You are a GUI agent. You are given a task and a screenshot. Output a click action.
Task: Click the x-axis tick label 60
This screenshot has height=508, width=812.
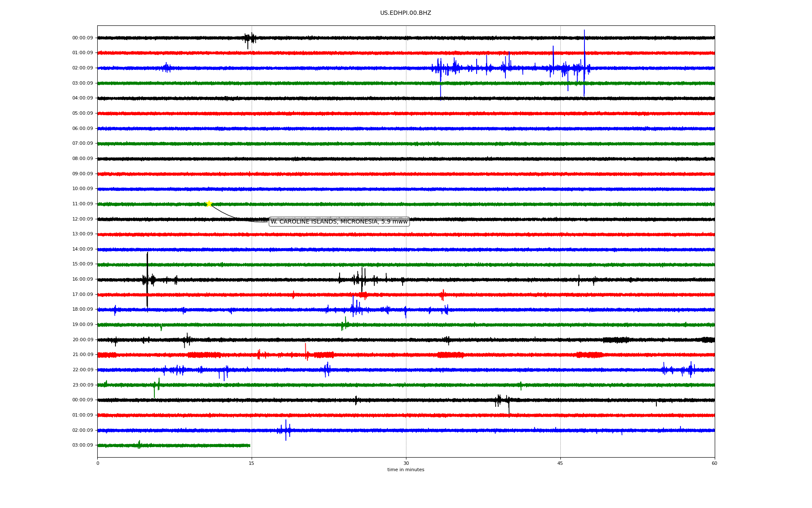pyautogui.click(x=714, y=463)
